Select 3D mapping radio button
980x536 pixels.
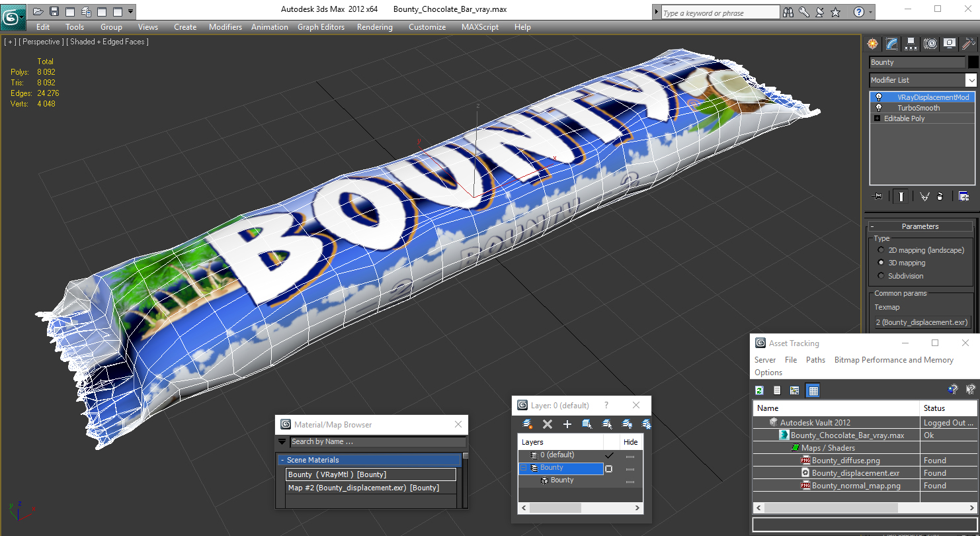tap(881, 263)
